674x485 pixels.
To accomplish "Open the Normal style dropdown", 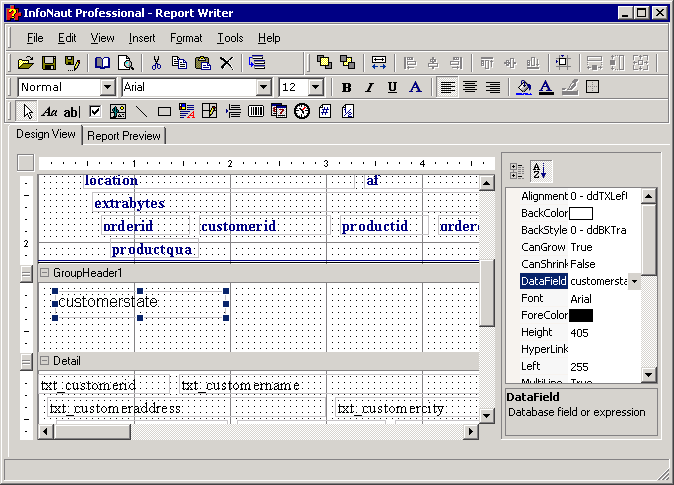I will coord(107,87).
